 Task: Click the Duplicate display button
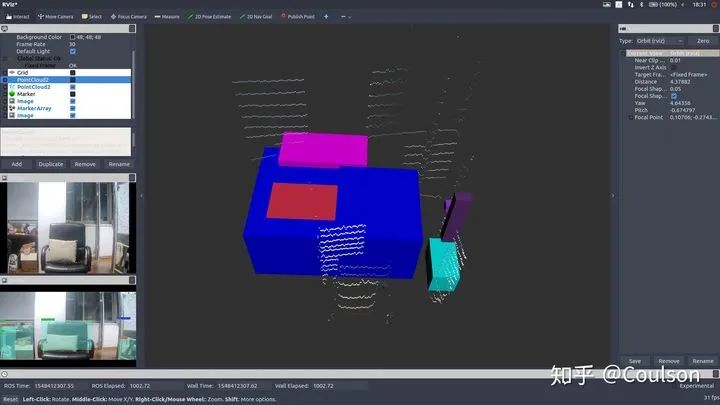point(51,164)
